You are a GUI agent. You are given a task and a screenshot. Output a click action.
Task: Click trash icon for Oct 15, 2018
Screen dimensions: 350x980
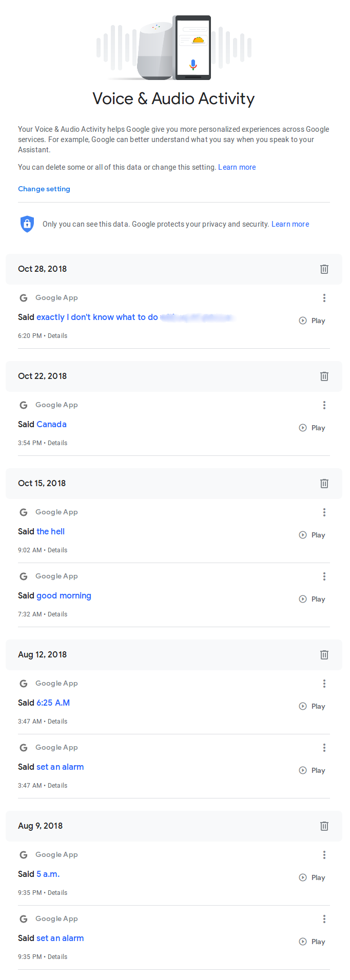coord(324,484)
